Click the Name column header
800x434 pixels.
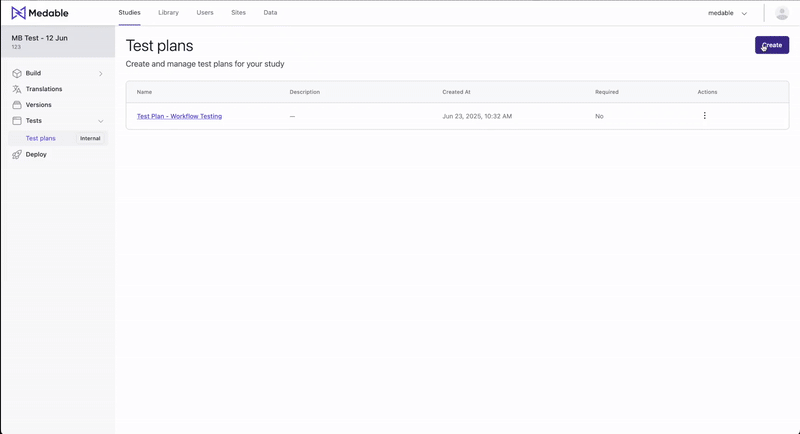144,92
